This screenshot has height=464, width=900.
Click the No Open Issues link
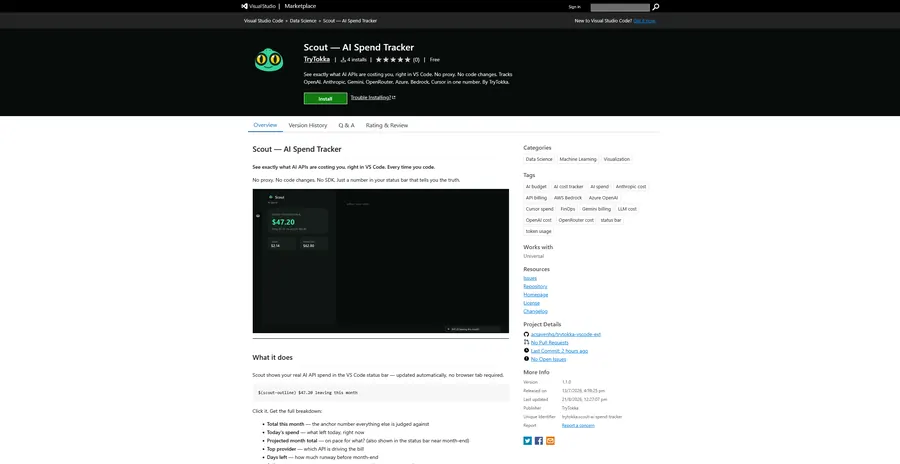pos(548,359)
